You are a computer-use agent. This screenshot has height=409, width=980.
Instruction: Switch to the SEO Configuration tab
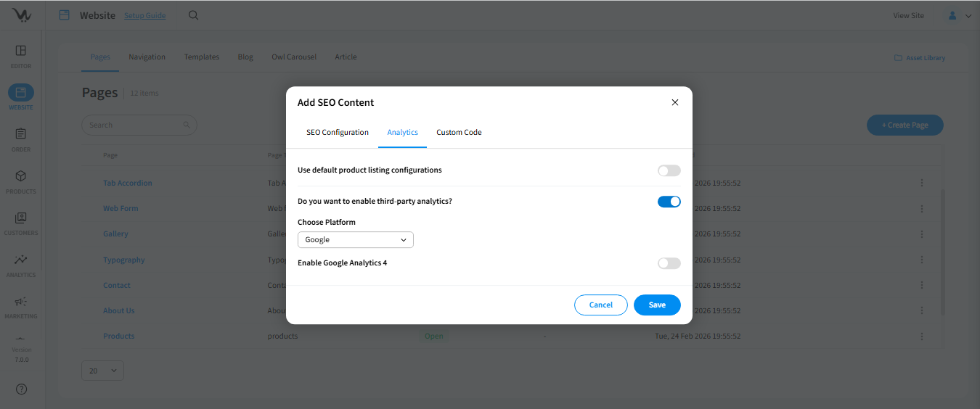click(x=337, y=133)
